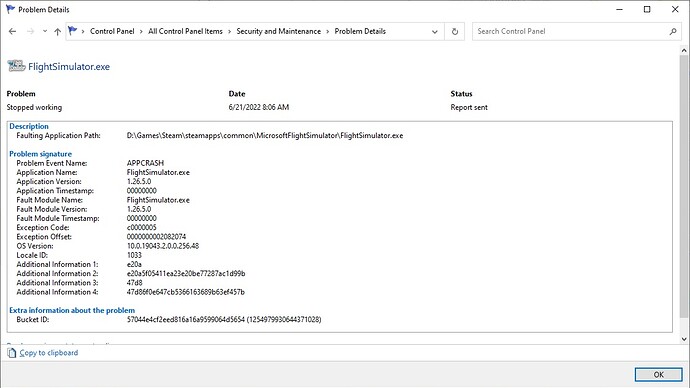Select the FlightSimulator.exe heading

(69, 66)
